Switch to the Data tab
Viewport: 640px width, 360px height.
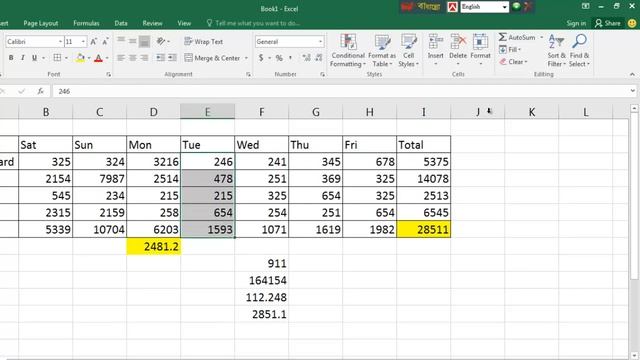click(121, 23)
